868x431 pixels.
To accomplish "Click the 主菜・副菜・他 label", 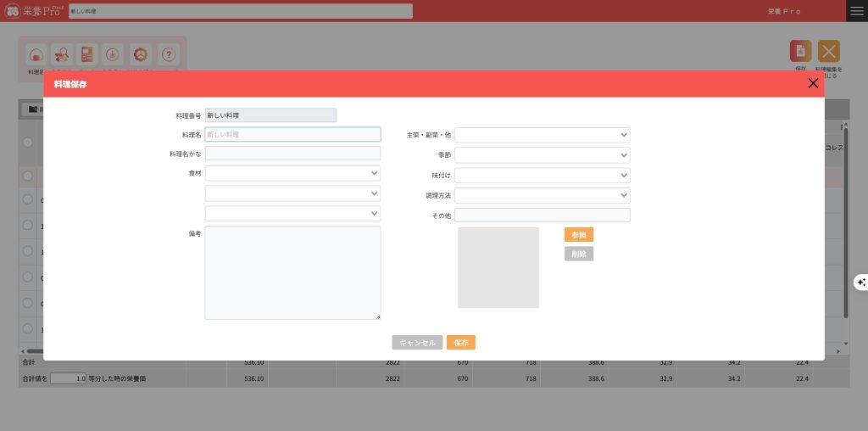I will [428, 135].
